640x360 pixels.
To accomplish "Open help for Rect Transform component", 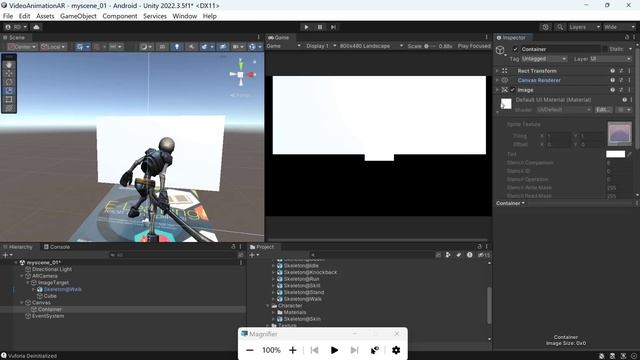I will click(x=613, y=71).
